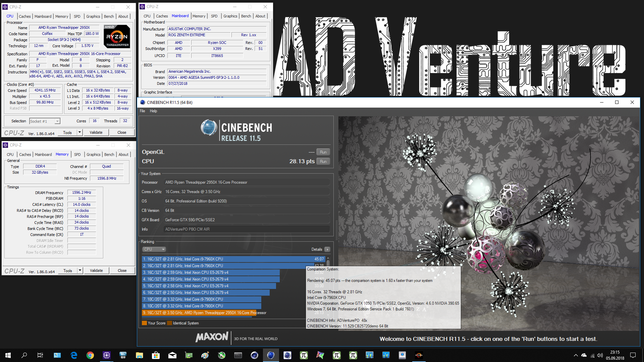Open the File menu in Cinebench
644x362 pixels.
143,111
